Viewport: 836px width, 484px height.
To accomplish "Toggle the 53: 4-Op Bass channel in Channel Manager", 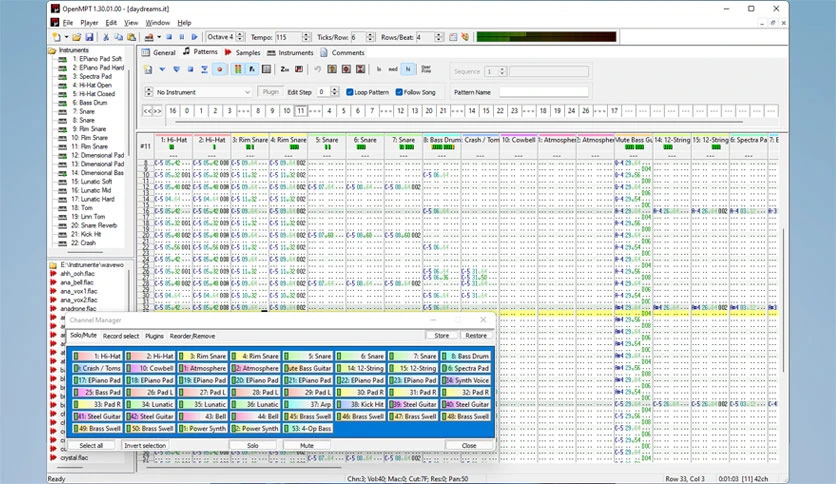I will [308, 429].
